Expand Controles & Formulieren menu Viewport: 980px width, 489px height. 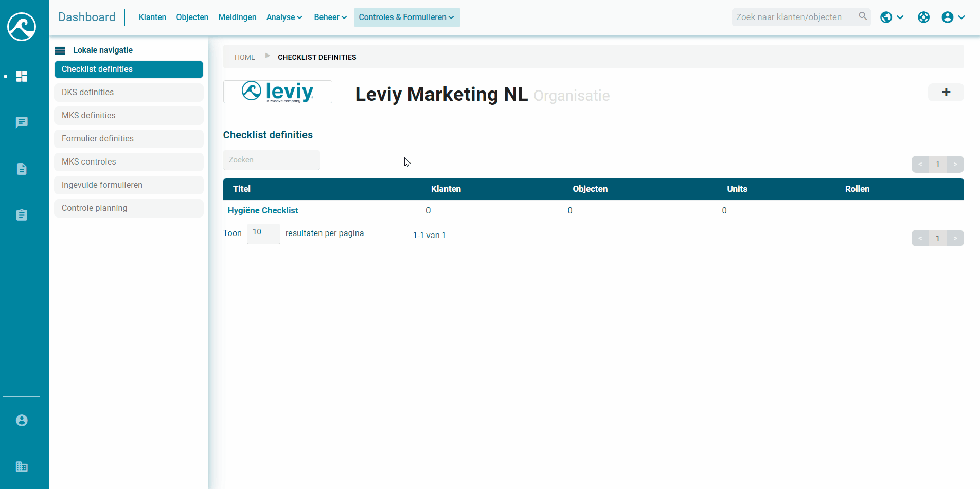tap(407, 17)
